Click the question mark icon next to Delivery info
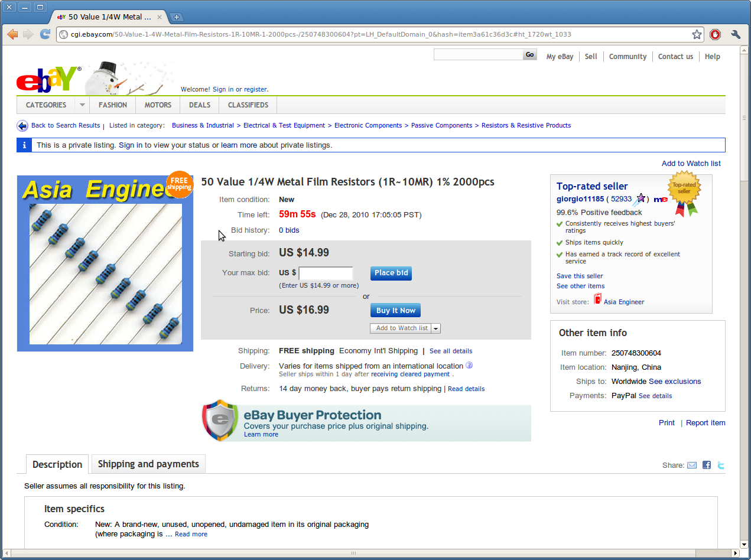This screenshot has width=751, height=560. 469,365
